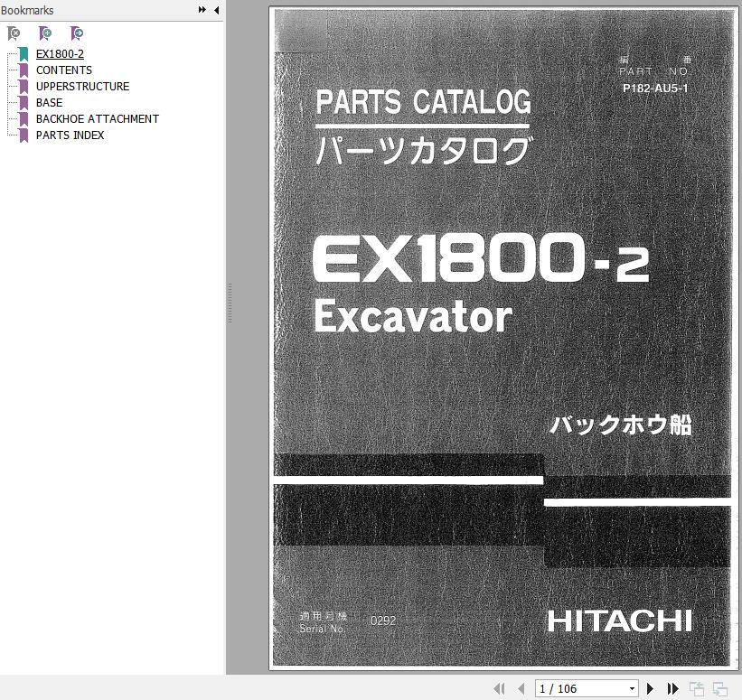The image size is (742, 700).
Task: Click the part number P182-AU5-1
Action: [655, 89]
